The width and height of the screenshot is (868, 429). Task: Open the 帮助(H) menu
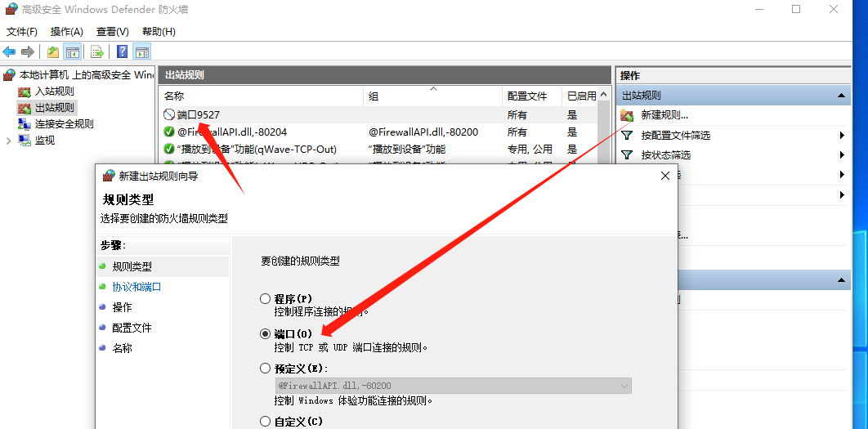click(159, 32)
